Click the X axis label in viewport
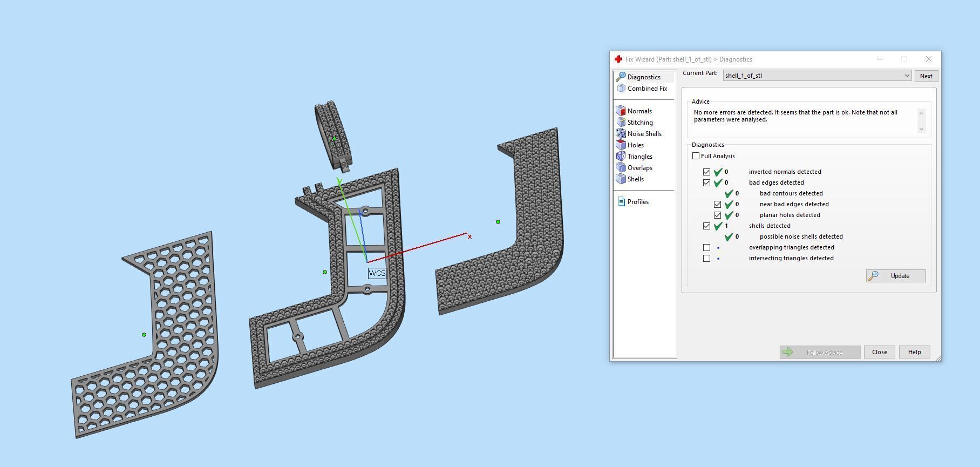This screenshot has width=980, height=467. (469, 236)
